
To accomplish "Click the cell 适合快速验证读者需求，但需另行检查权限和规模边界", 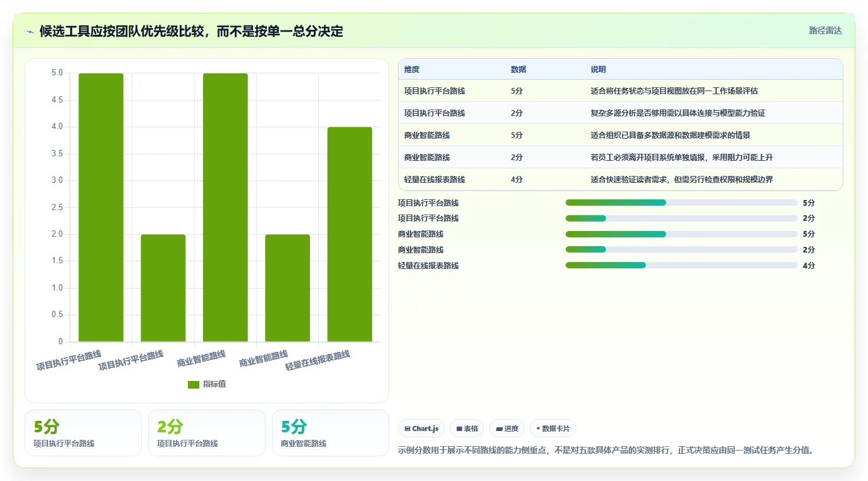I will click(682, 180).
